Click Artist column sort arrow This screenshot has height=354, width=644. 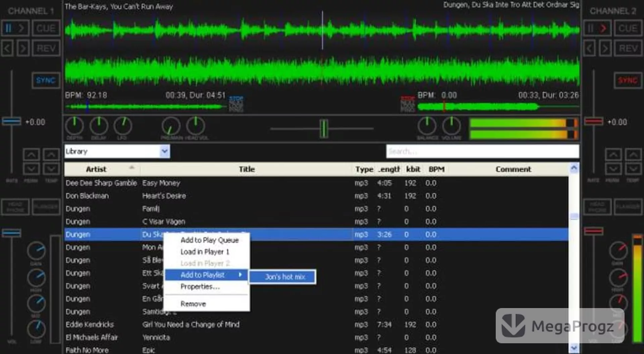click(132, 167)
